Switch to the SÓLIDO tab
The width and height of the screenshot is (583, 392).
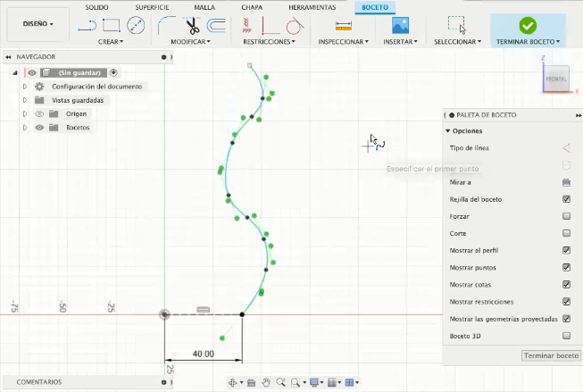[96, 7]
